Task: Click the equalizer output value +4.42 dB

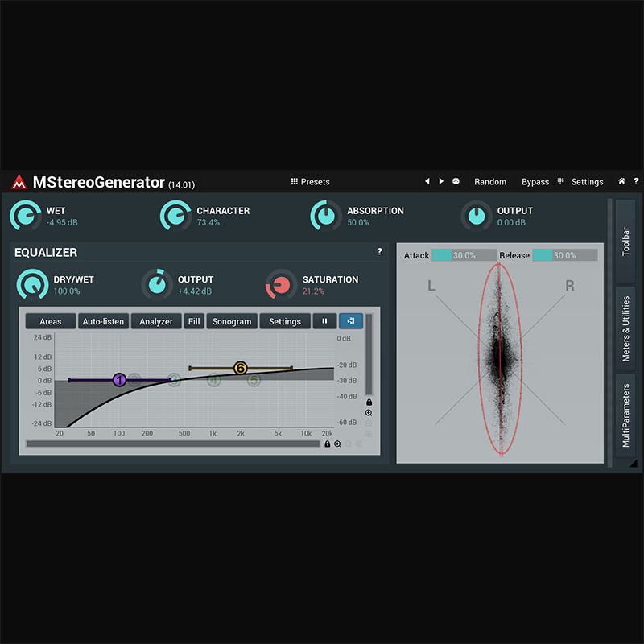Action: [195, 291]
